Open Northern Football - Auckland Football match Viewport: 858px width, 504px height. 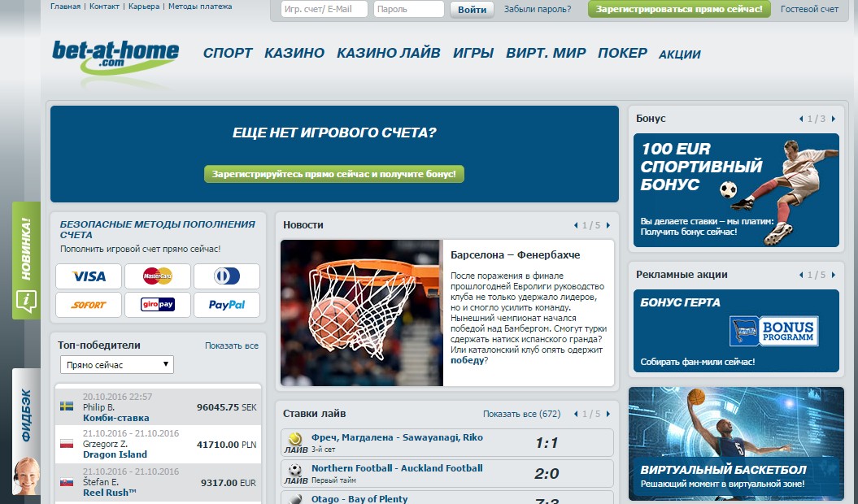pyautogui.click(x=397, y=468)
